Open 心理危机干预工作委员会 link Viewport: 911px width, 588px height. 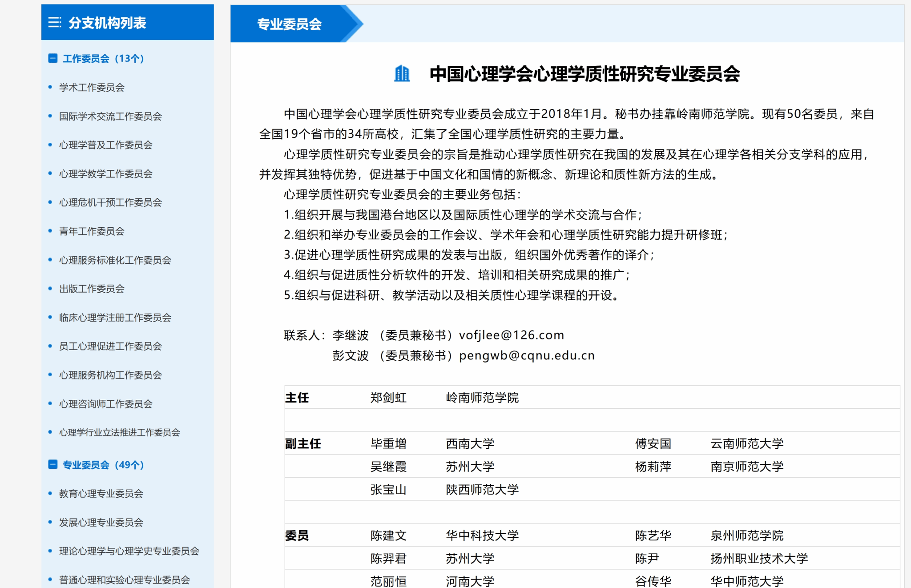(x=110, y=202)
